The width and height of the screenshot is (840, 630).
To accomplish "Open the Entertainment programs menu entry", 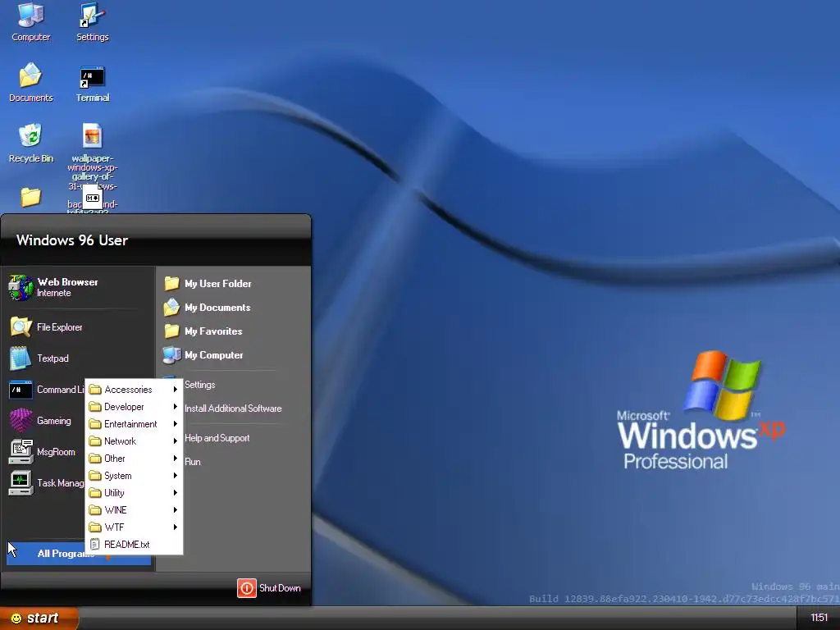I will coord(134,424).
